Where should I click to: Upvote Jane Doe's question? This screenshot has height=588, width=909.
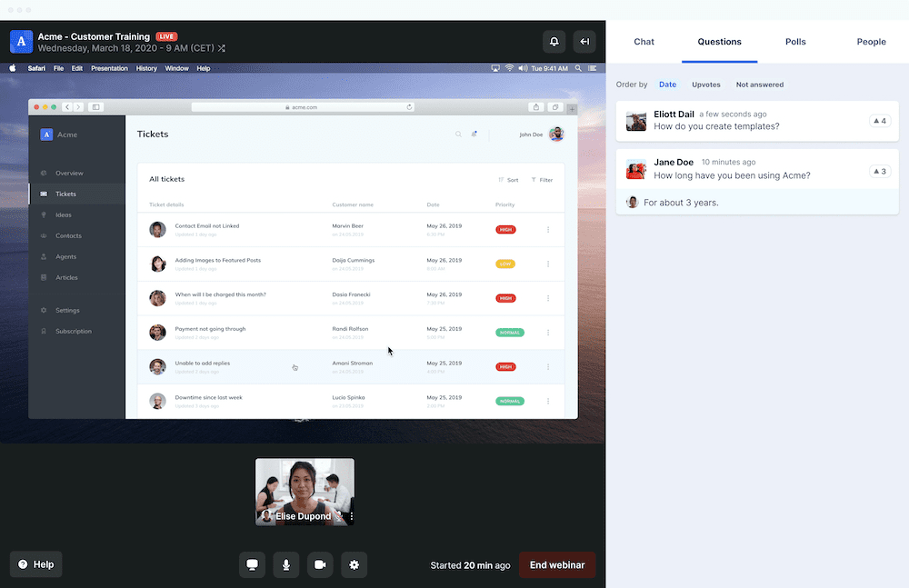879,171
